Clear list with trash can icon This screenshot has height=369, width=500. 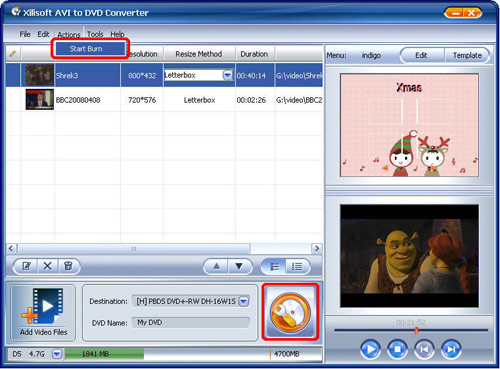[68, 266]
